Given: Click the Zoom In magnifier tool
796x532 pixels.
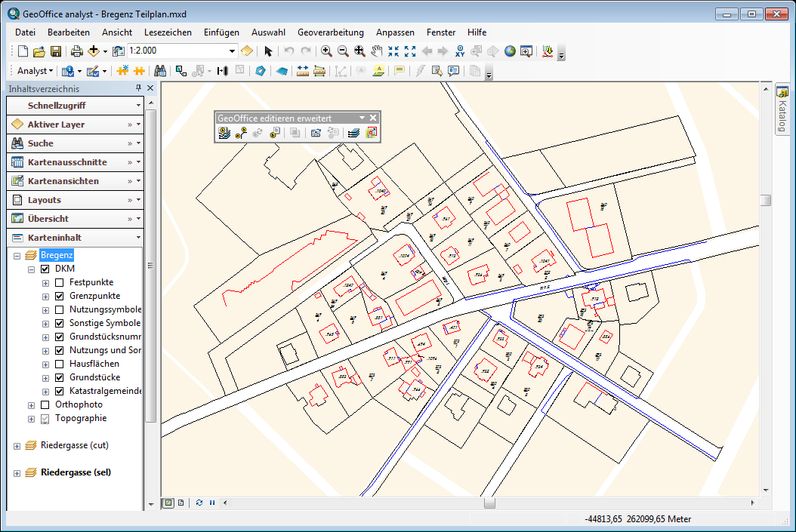Looking at the screenshot, I should click(x=326, y=51).
